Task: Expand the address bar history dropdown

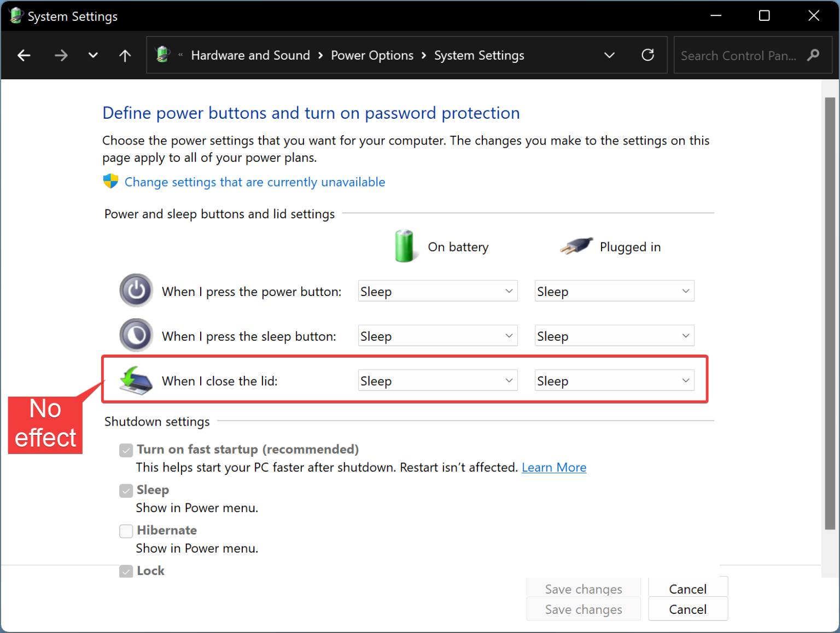Action: (609, 55)
